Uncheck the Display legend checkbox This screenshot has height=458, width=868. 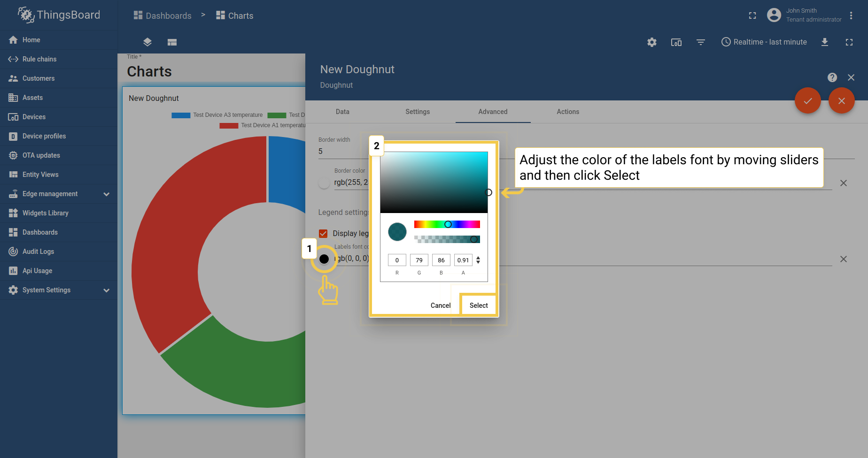coord(323,233)
